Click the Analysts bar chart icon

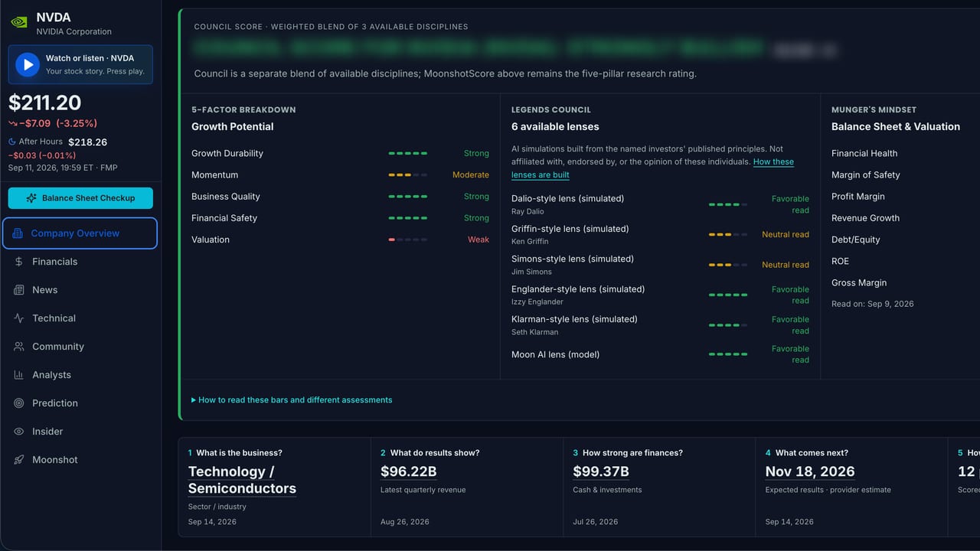[18, 375]
